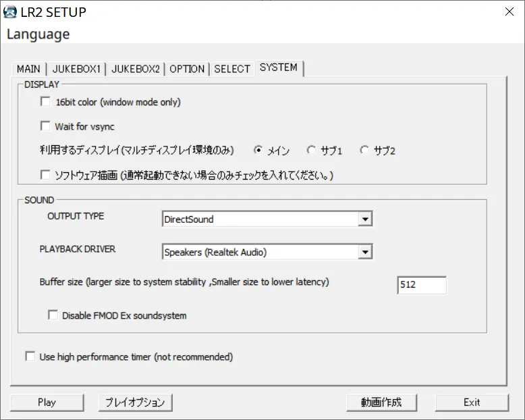Enable Use high performance timer checkbox
The height and width of the screenshot is (420, 525).
point(30,357)
